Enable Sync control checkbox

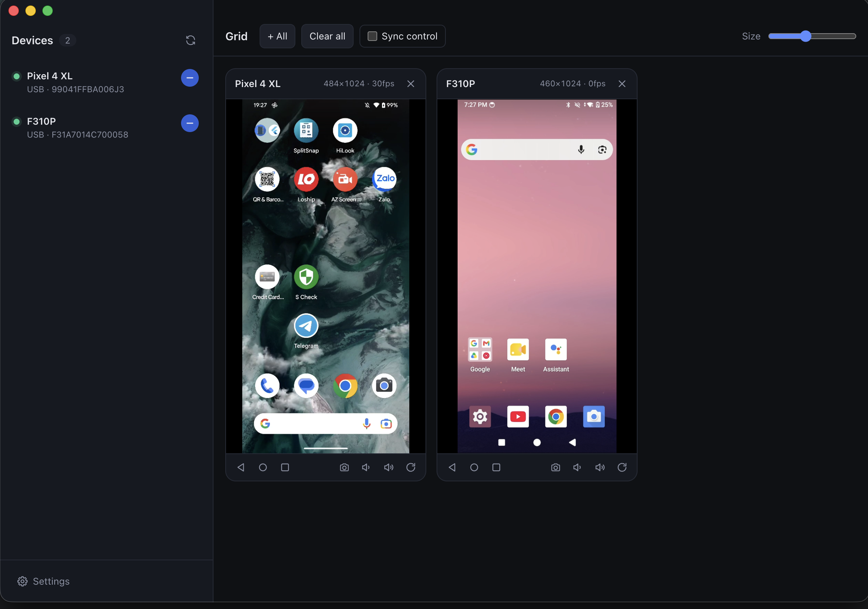click(x=372, y=36)
